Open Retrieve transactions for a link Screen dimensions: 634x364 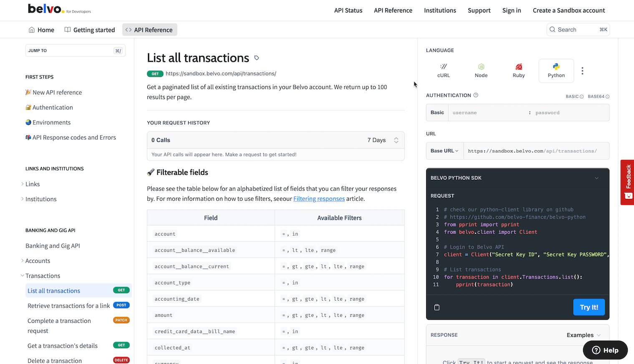click(78, 306)
